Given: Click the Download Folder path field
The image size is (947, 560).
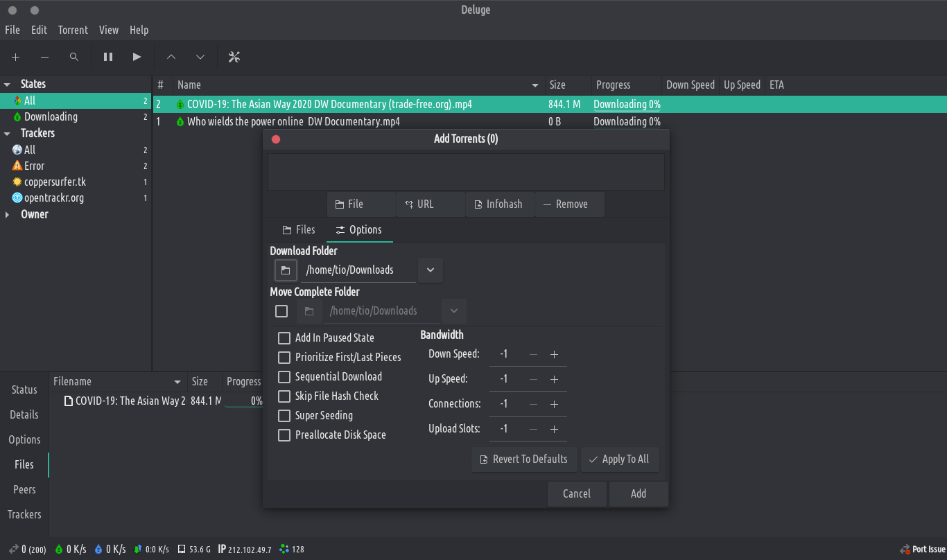Looking at the screenshot, I should coord(360,270).
